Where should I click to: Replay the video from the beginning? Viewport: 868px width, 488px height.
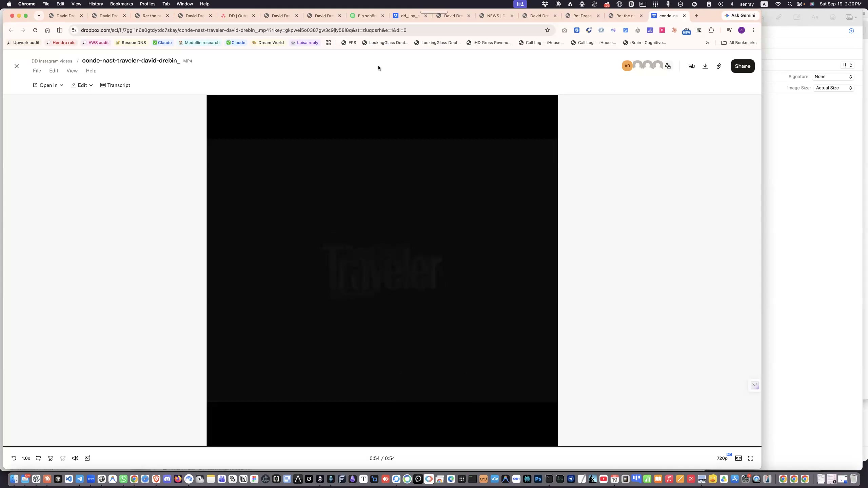pyautogui.click(x=14, y=458)
